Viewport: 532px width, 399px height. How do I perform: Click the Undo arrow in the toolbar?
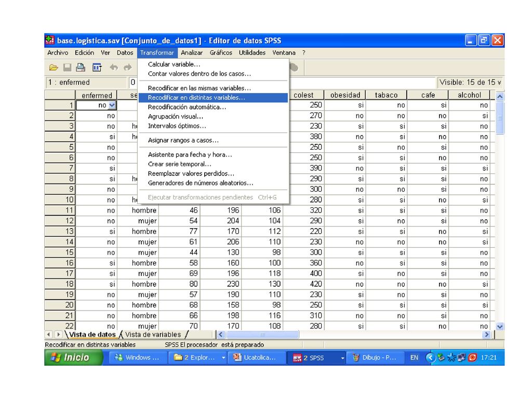[114, 68]
